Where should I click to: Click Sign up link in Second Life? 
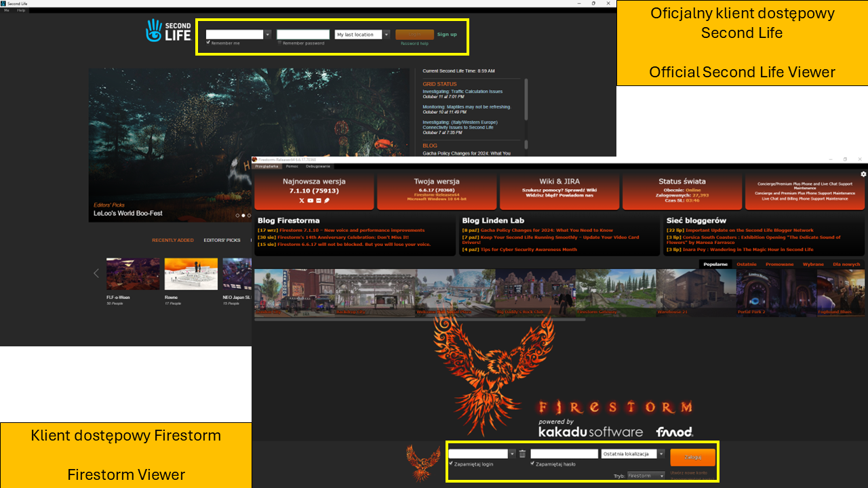coord(447,35)
